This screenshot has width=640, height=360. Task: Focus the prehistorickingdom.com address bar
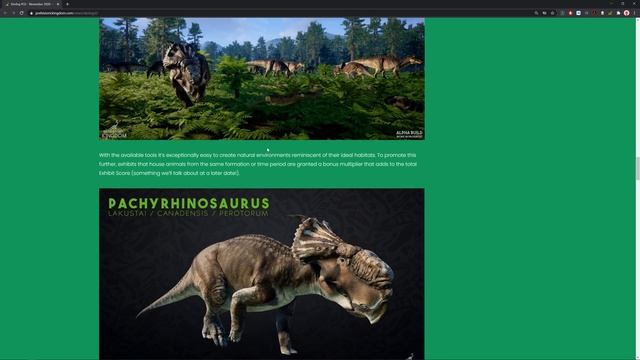(282, 13)
